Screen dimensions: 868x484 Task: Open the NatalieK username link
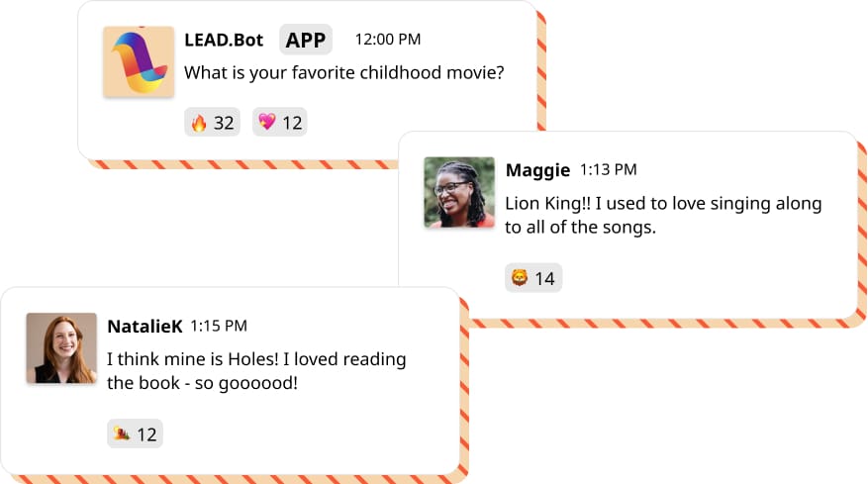click(145, 326)
